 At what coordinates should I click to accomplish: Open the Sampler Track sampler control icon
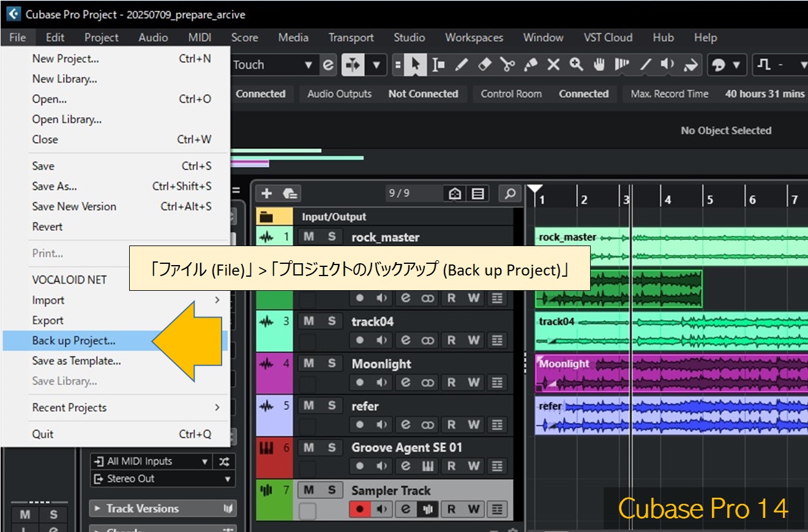tap(428, 509)
